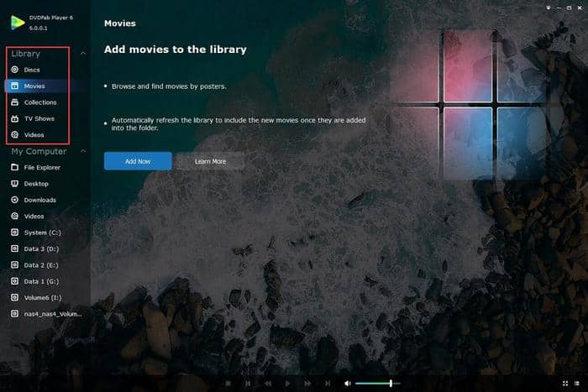588x392 pixels.
Task: Mute the player volume speaker icon
Action: click(x=348, y=384)
